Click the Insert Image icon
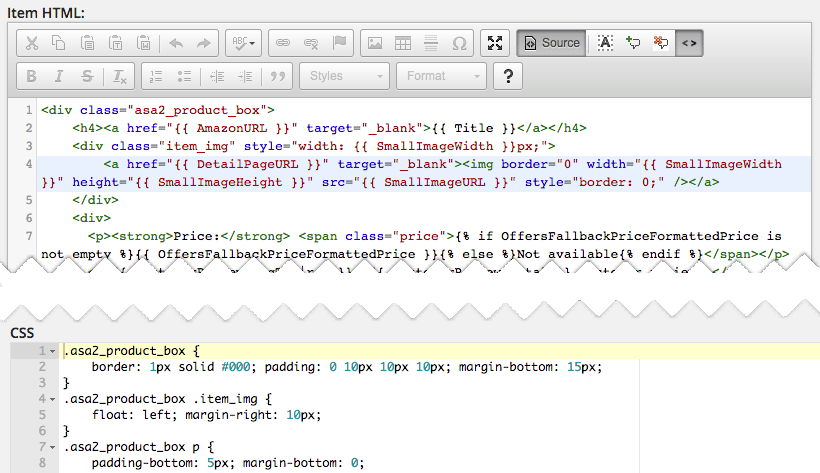Screen dimensions: 820x473 [x=375, y=43]
